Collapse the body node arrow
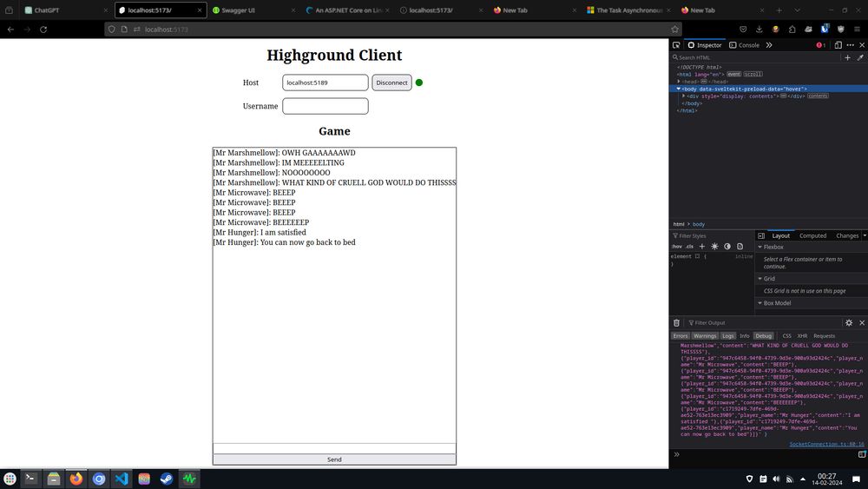The height and width of the screenshot is (489, 868). point(678,89)
